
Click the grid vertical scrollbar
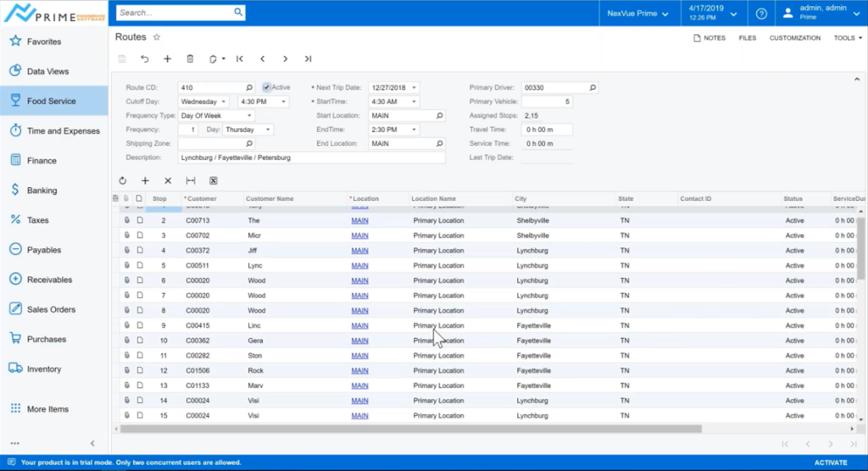(x=861, y=249)
